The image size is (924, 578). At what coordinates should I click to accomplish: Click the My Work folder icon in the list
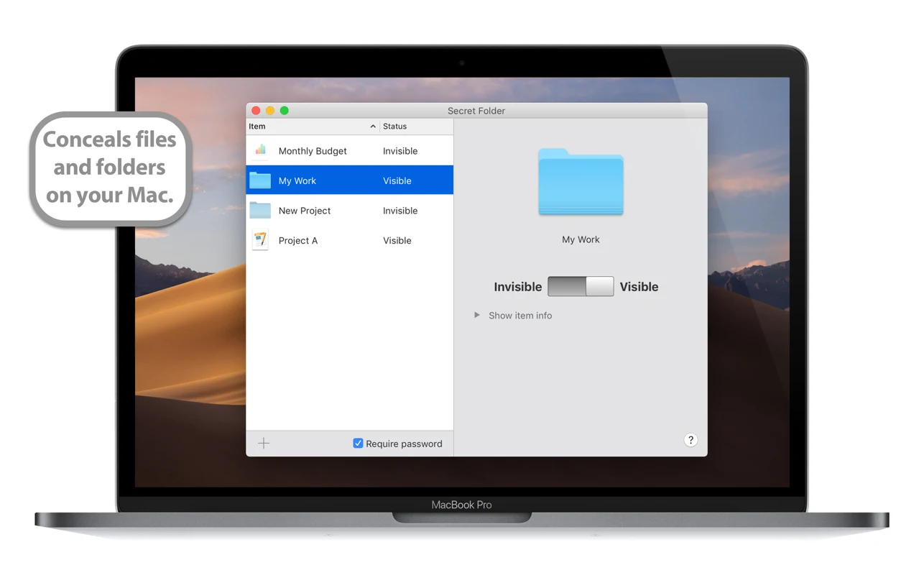[260, 180]
